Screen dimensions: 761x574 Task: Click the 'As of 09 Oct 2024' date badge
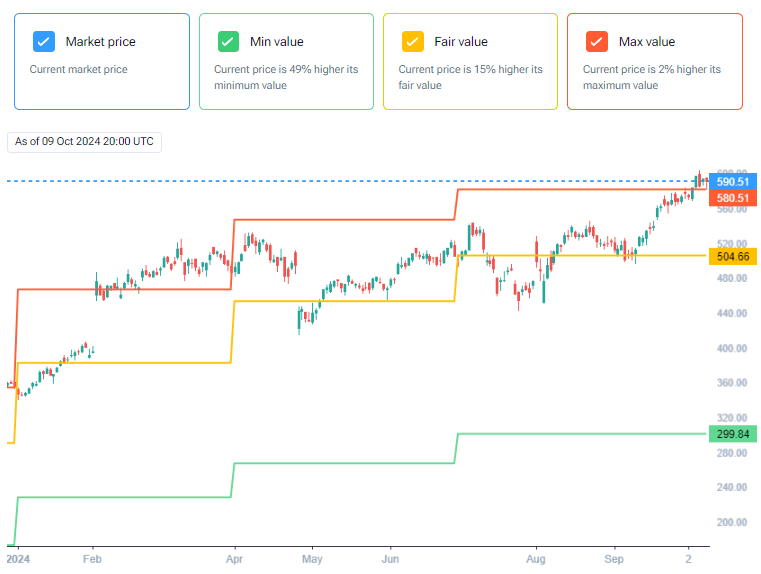pos(84,142)
